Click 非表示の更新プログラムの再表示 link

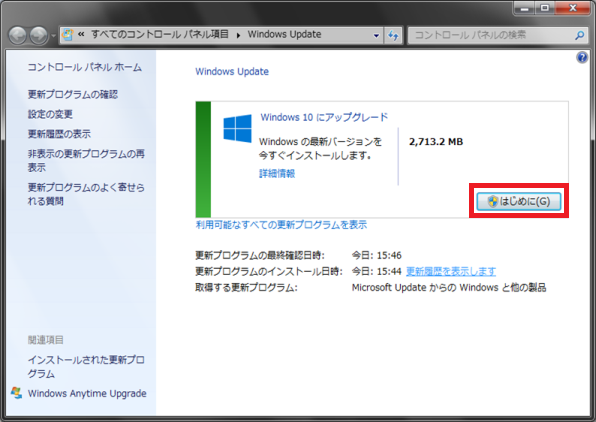[86, 160]
